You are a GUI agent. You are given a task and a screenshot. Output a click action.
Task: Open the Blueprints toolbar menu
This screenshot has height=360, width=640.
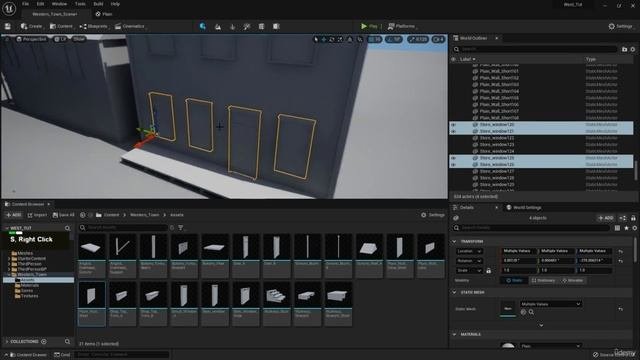[94, 26]
